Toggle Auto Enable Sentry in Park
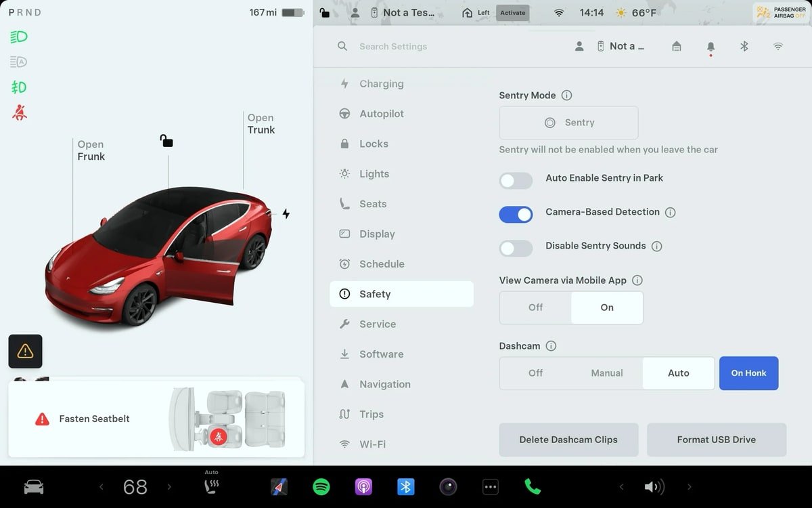The height and width of the screenshot is (508, 812). click(x=516, y=180)
